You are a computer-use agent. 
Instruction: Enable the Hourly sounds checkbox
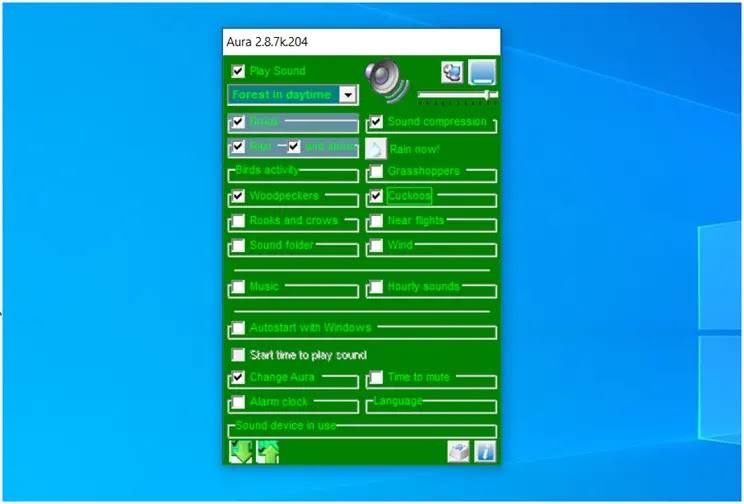click(x=376, y=287)
